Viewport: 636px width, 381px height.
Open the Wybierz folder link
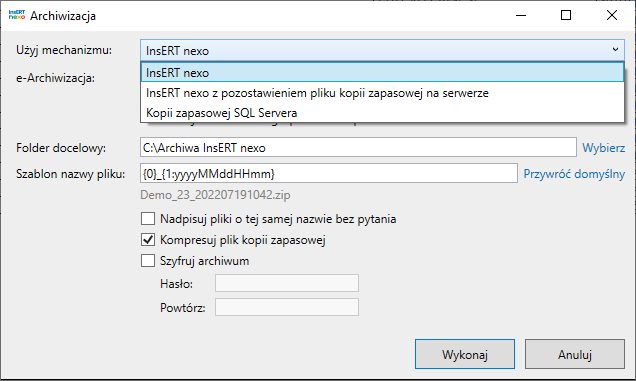(603, 148)
